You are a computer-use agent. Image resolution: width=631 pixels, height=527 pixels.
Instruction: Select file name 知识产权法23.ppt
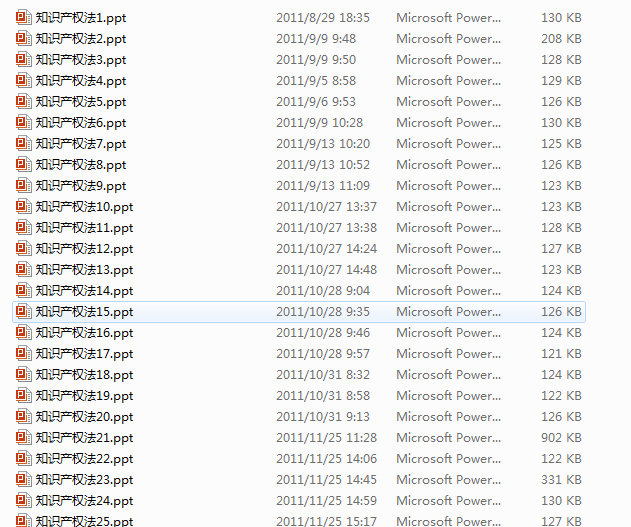85,480
